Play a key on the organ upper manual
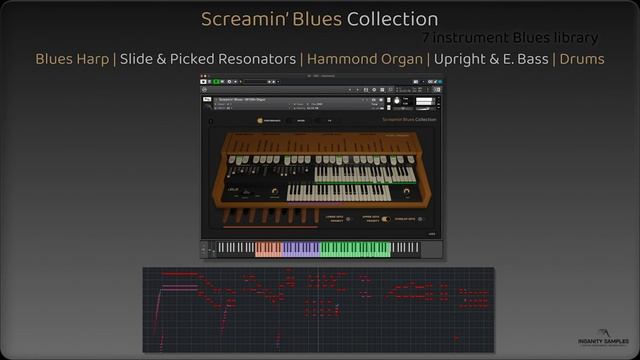Screen dimensions: 640x360 point(364,174)
